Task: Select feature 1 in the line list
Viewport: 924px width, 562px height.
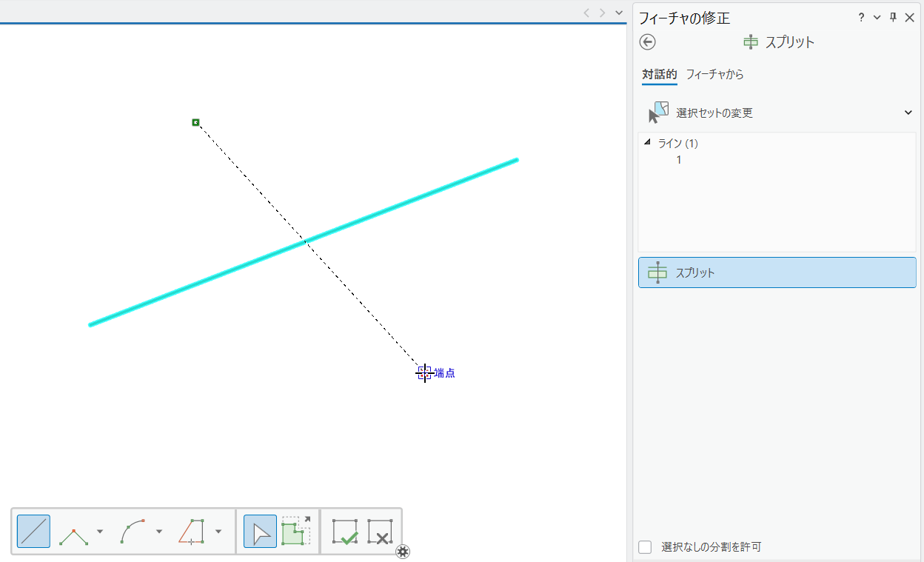Action: tap(679, 160)
